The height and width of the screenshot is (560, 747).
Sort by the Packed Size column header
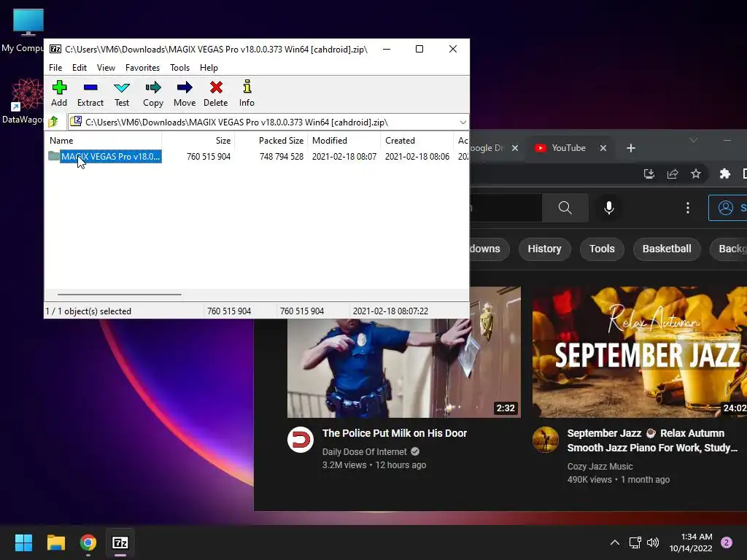pyautogui.click(x=271, y=141)
